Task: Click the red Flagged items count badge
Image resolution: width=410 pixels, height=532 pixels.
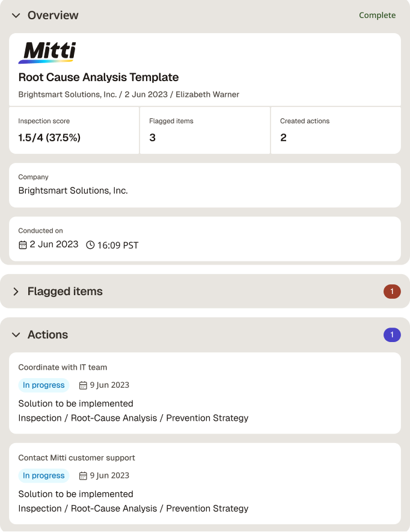Action: (392, 292)
